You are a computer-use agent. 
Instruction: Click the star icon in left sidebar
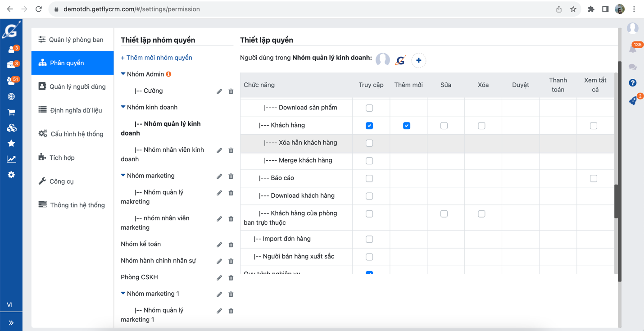11,143
